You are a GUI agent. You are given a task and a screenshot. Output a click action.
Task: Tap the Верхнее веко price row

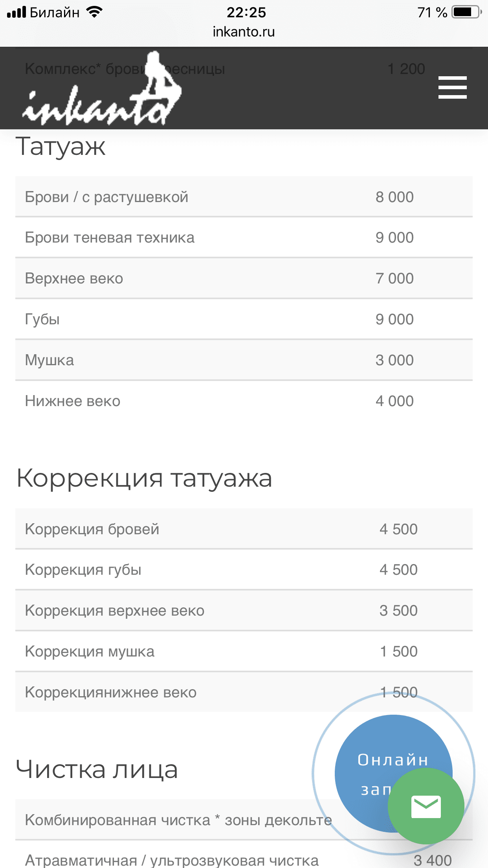[244, 278]
